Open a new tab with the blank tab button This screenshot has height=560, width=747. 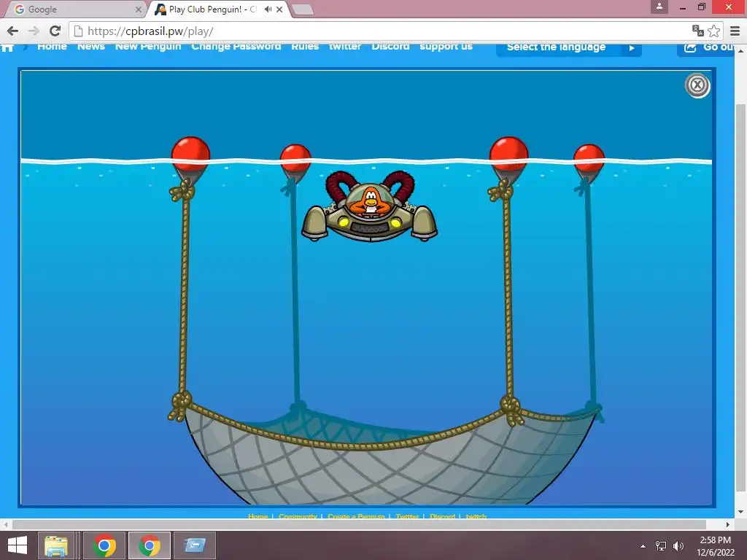pyautogui.click(x=302, y=9)
